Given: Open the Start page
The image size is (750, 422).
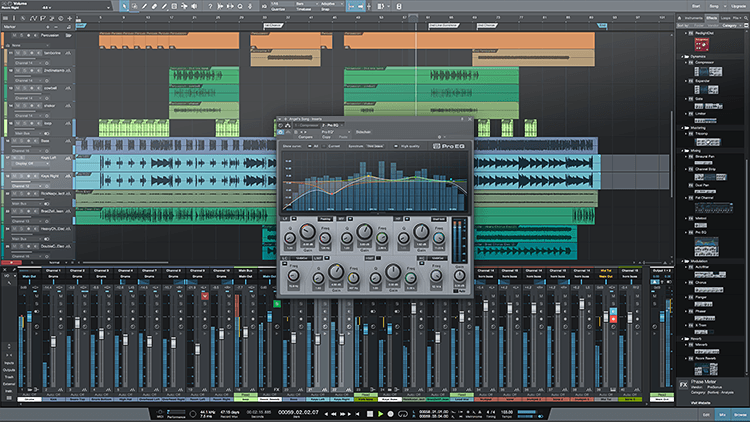Looking at the screenshot, I should coord(696,6).
